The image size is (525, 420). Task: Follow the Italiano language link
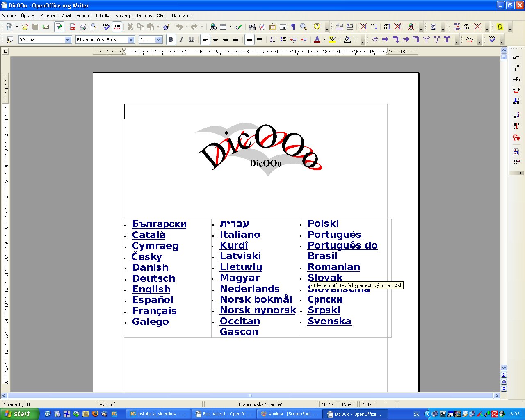point(240,235)
